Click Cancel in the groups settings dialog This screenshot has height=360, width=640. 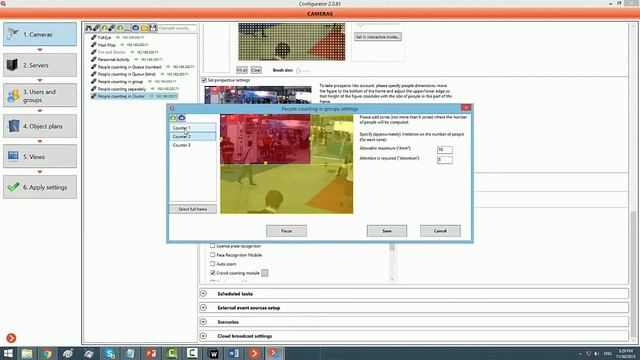click(440, 231)
